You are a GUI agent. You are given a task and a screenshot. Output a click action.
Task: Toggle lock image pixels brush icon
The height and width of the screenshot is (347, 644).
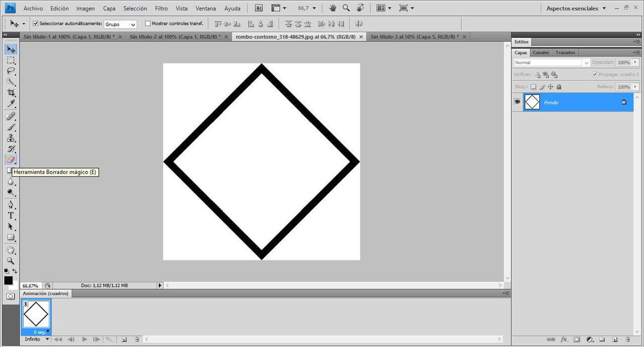click(x=542, y=87)
